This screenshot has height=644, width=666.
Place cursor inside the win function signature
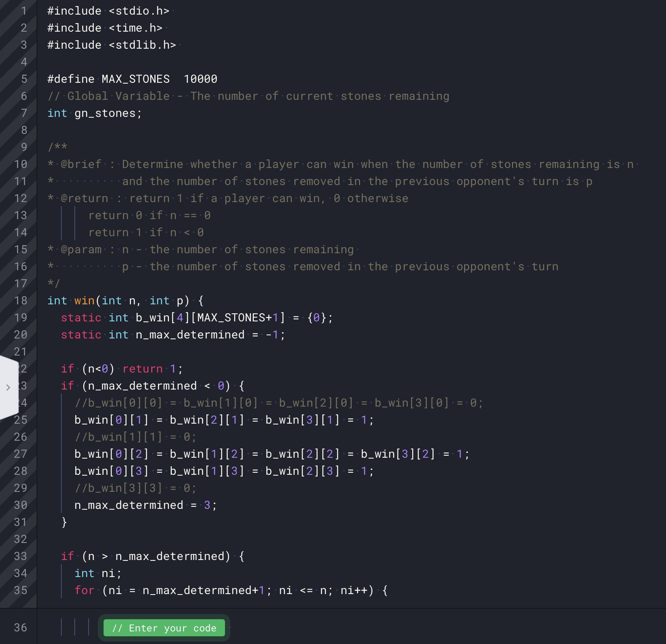(x=122, y=300)
